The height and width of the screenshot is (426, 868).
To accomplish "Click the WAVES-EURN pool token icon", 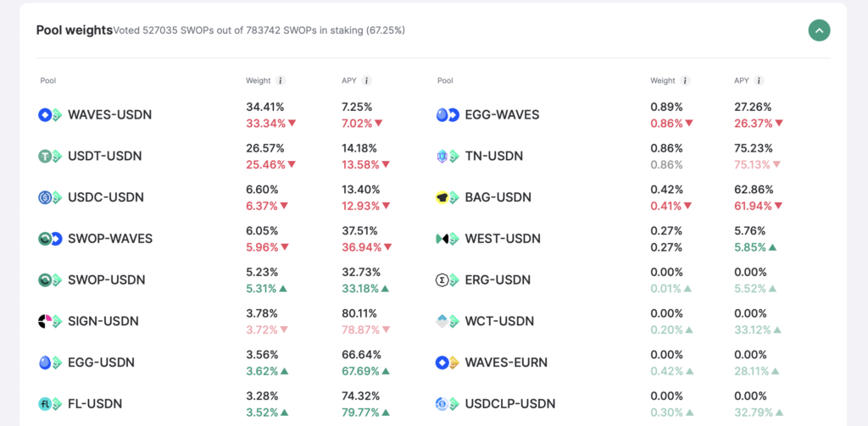I will 448,363.
